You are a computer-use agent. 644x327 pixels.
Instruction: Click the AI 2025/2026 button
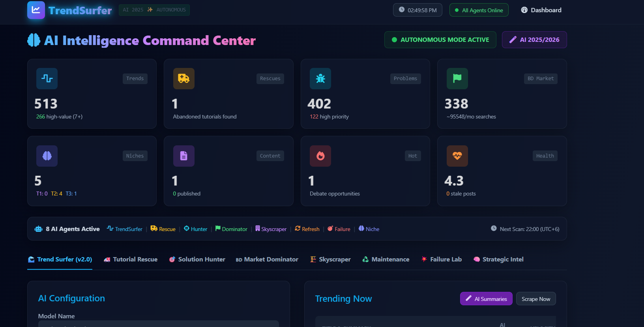[x=534, y=40]
